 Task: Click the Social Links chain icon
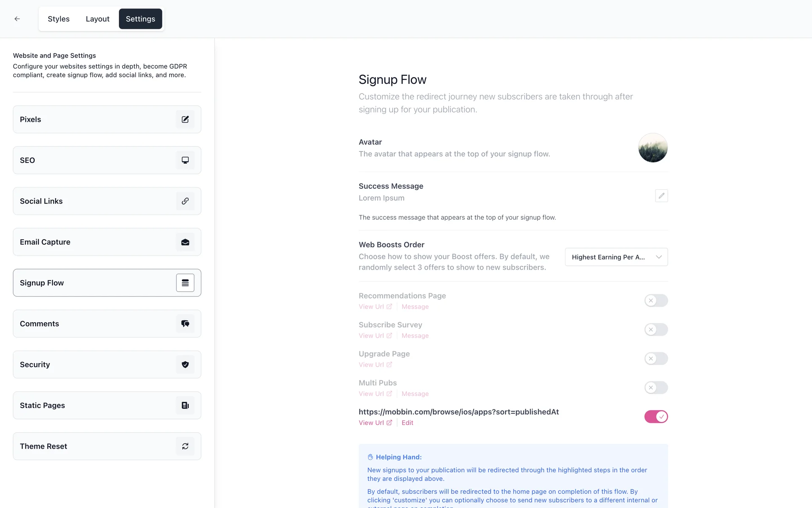[185, 201]
